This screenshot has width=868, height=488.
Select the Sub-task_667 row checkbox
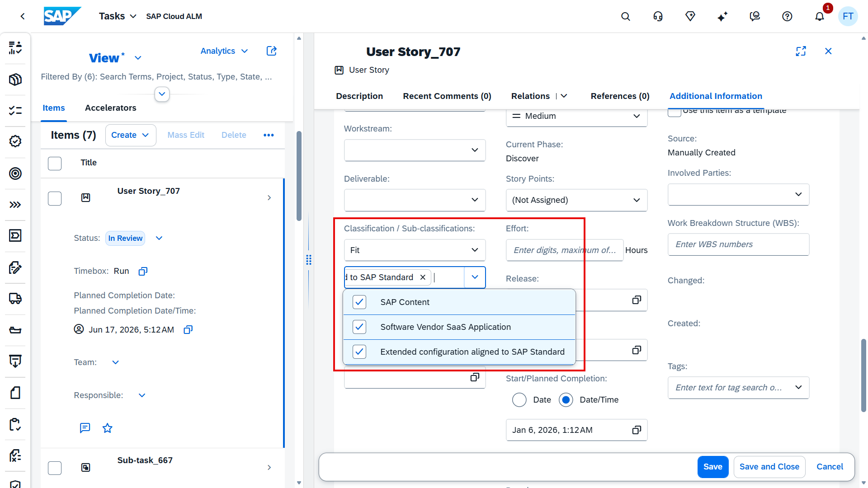pyautogui.click(x=55, y=468)
